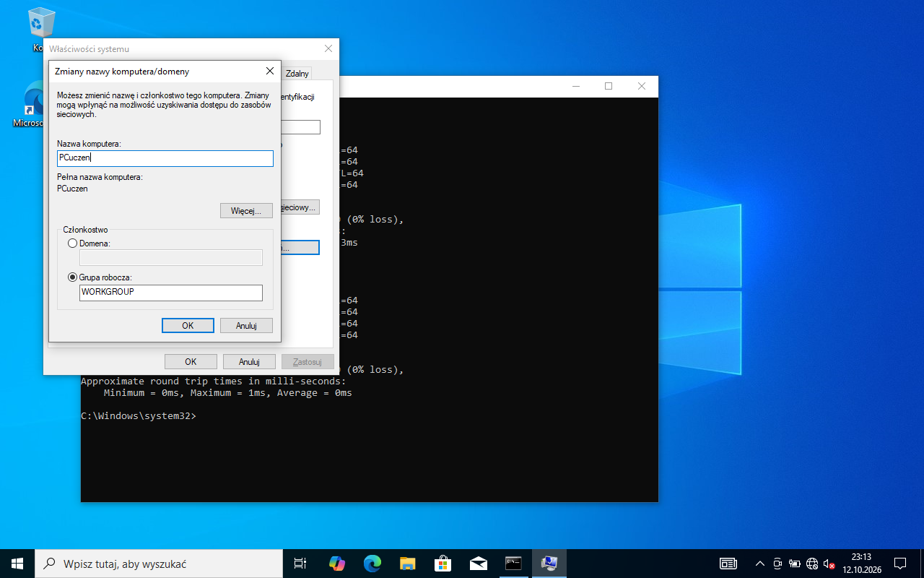The image size is (924, 578).
Task: Close the Command Prompt window
Action: [642, 86]
